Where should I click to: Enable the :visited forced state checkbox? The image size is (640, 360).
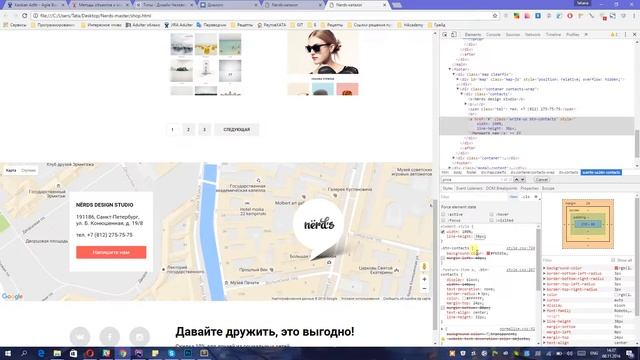point(491,220)
